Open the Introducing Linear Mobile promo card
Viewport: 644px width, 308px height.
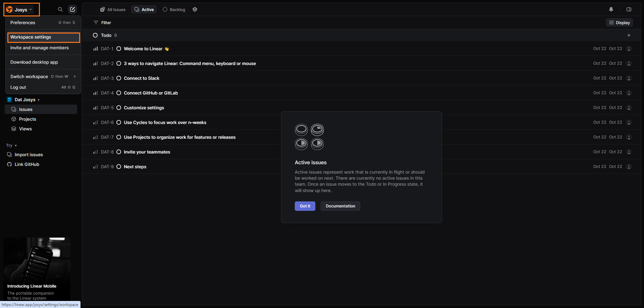[x=37, y=269]
